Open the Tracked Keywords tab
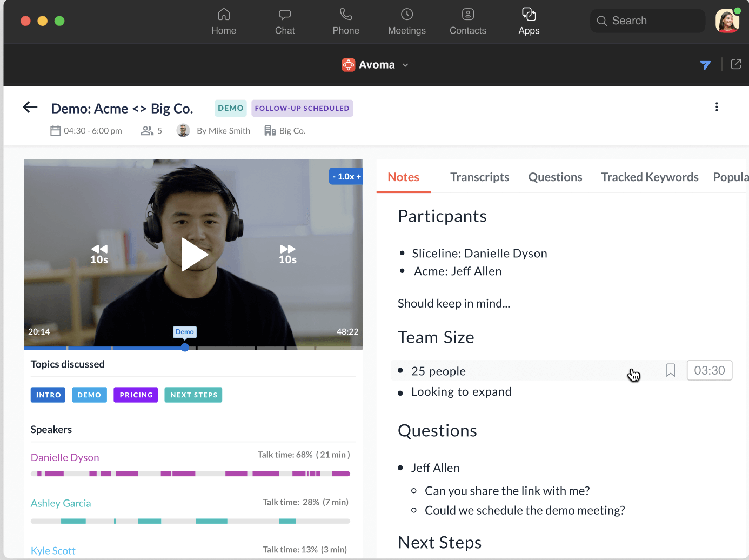The height and width of the screenshot is (560, 749). pyautogui.click(x=650, y=177)
